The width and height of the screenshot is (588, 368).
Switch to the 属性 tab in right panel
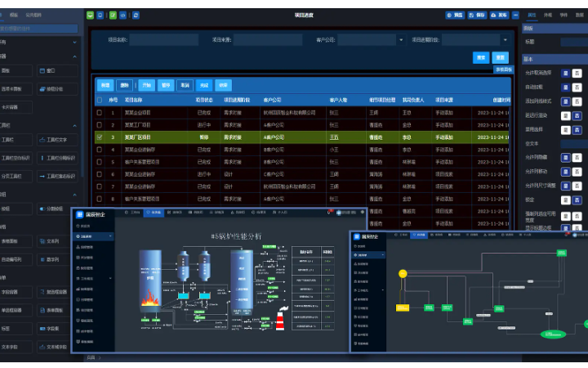point(532,15)
